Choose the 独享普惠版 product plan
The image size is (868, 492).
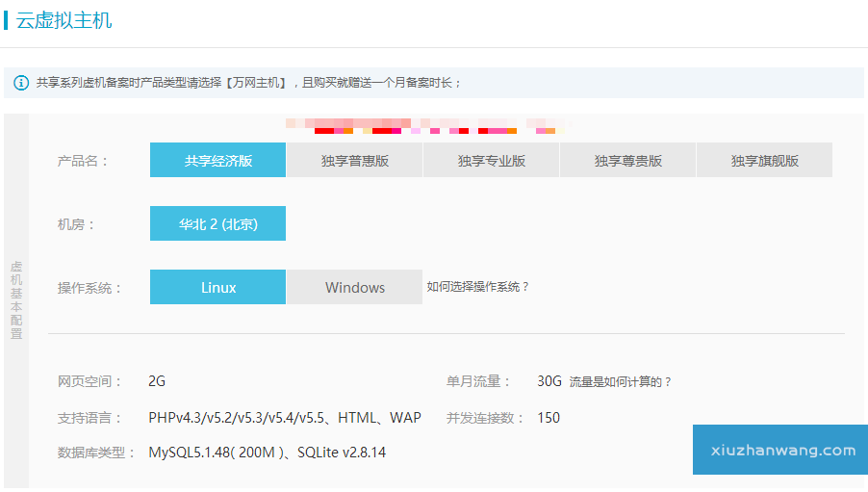pos(354,161)
